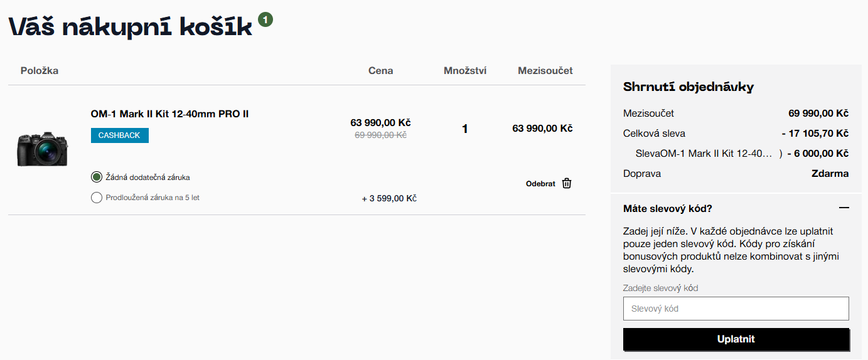Image resolution: width=868 pixels, height=360 pixels.
Task: Click the 'Odebrat' remove text
Action: [x=540, y=184]
